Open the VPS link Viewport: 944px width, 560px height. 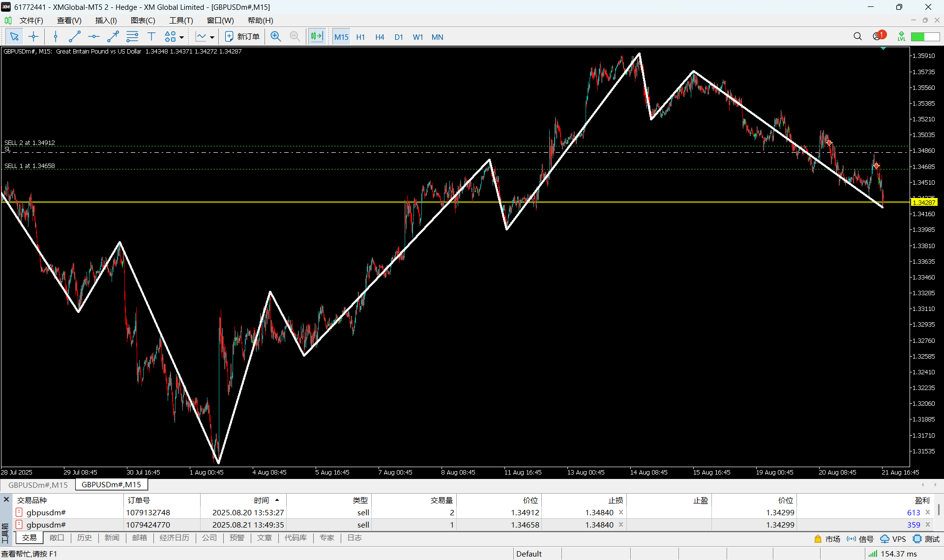pyautogui.click(x=893, y=539)
